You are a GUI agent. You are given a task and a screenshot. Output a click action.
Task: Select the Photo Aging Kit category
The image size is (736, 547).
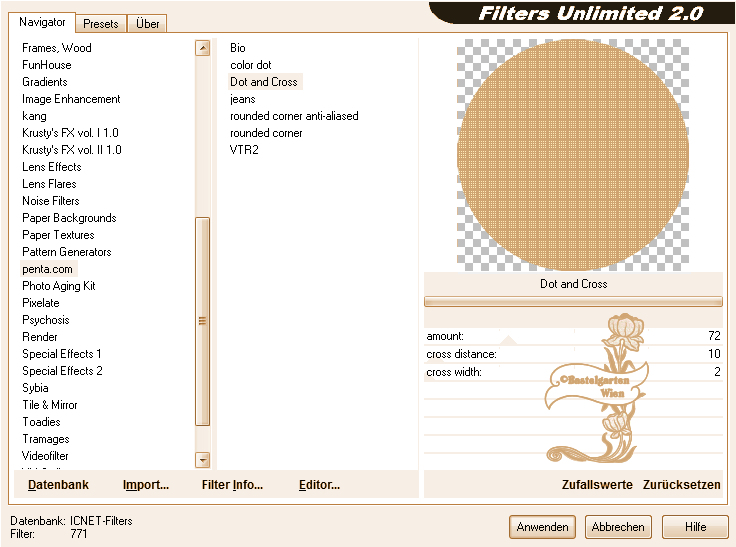click(59, 286)
